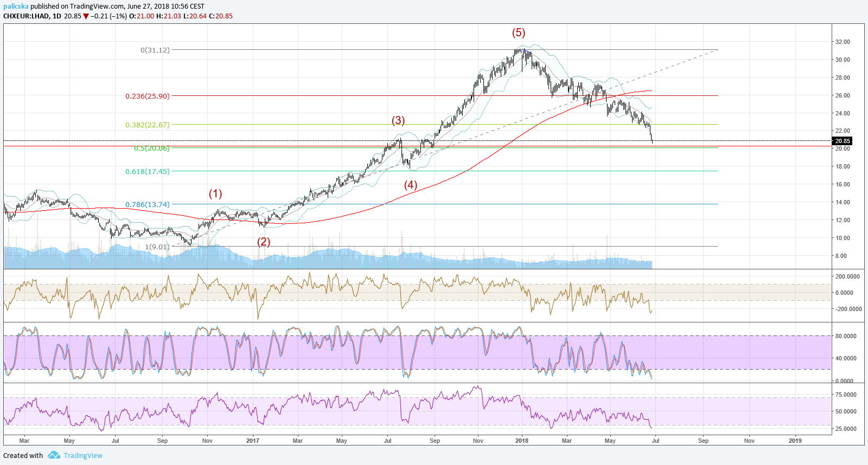Image resolution: width=868 pixels, height=465 pixels.
Task: Click the 40.0000 stochastic scale label
Action: (846, 358)
